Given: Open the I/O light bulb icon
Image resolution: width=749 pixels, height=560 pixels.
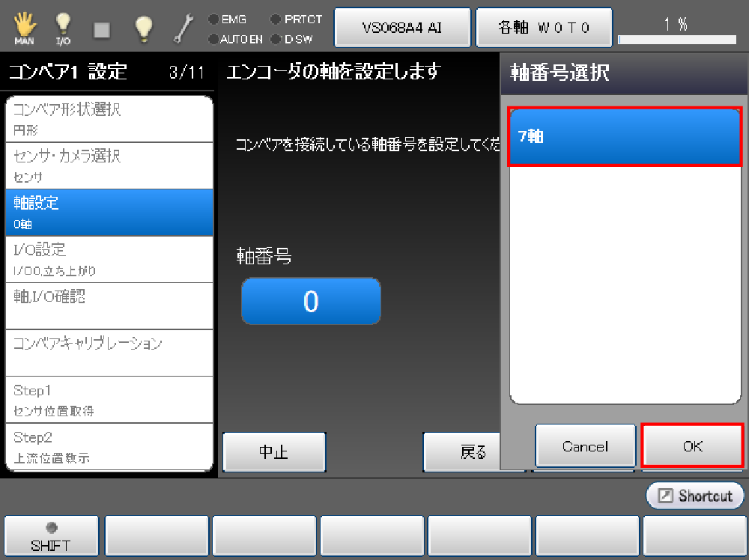Looking at the screenshot, I should pyautogui.click(x=63, y=28).
